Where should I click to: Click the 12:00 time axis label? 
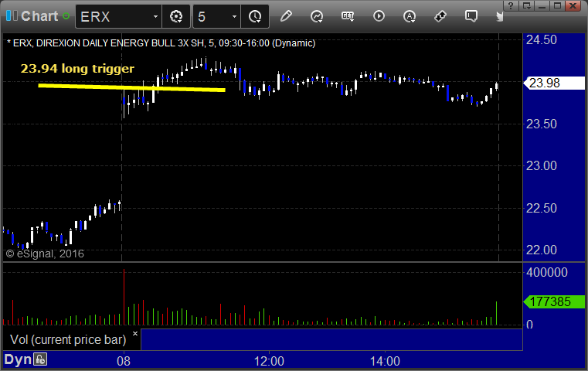[x=269, y=361]
